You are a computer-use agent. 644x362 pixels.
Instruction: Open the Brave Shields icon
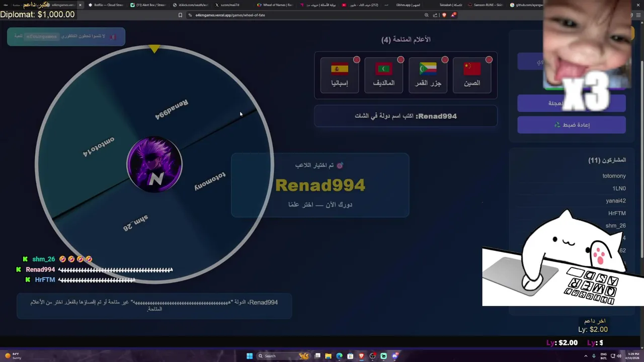[x=444, y=15]
